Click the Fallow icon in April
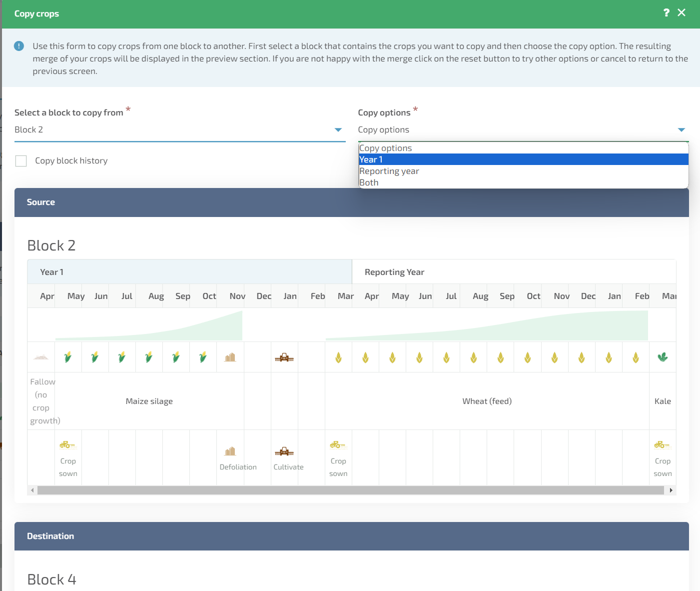Viewport: 700px width, 591px height. coord(40,357)
